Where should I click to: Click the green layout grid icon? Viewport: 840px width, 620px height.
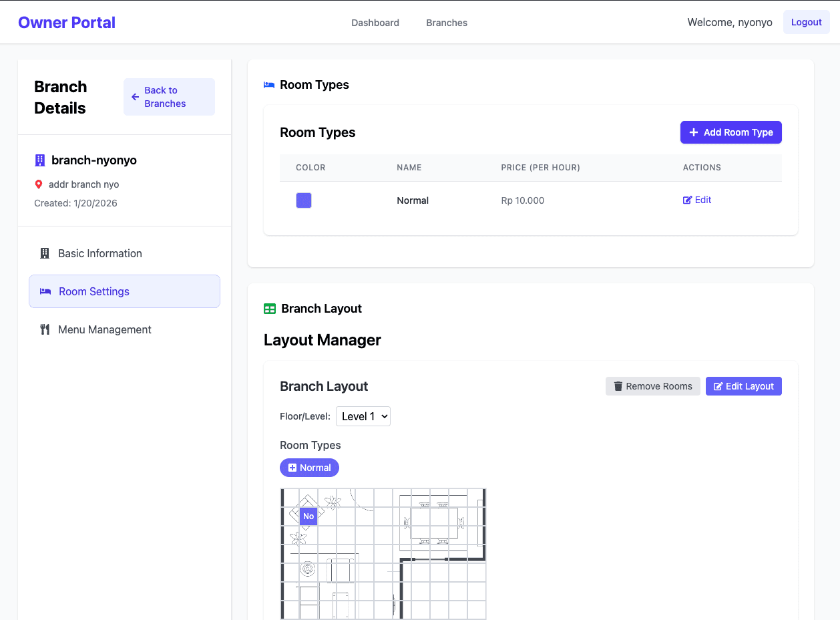[x=269, y=308]
